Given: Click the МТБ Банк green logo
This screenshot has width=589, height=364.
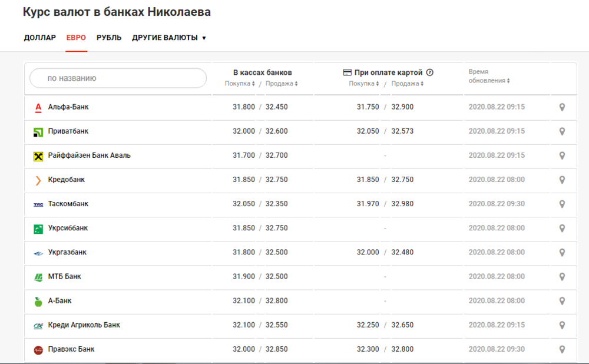Looking at the screenshot, I should [38, 277].
